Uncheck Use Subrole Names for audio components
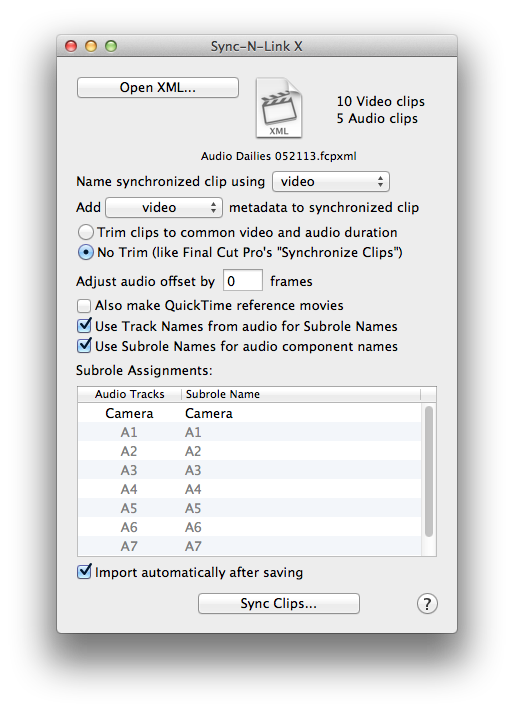This screenshot has width=514, height=712. click(84, 346)
